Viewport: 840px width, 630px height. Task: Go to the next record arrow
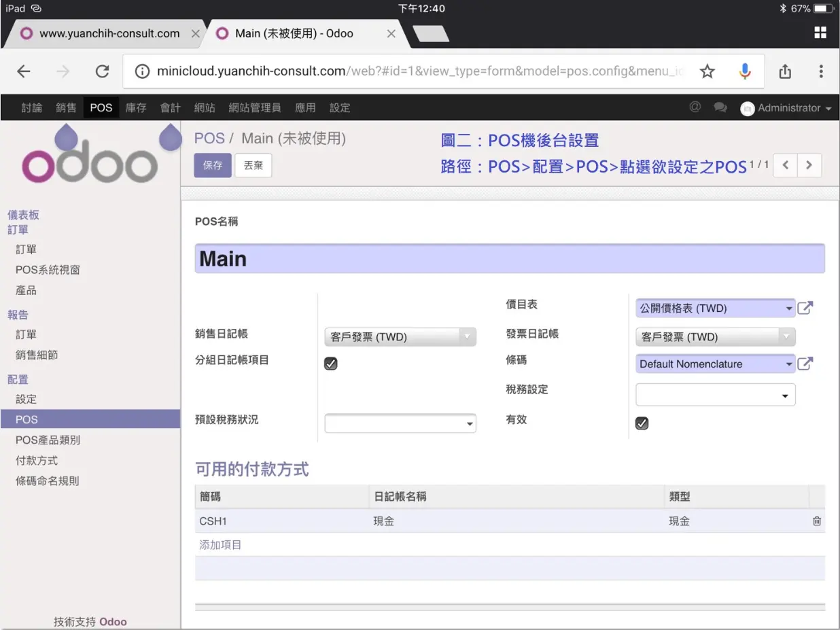coord(809,165)
